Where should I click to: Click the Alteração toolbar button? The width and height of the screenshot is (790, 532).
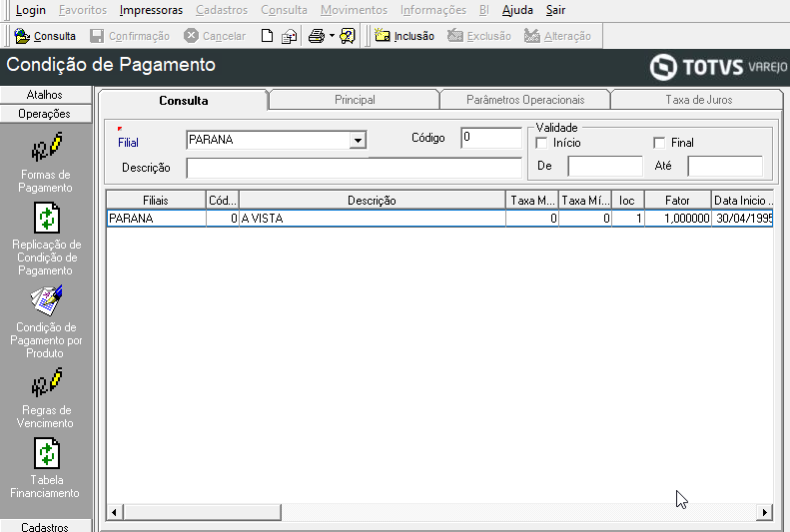pyautogui.click(x=557, y=36)
